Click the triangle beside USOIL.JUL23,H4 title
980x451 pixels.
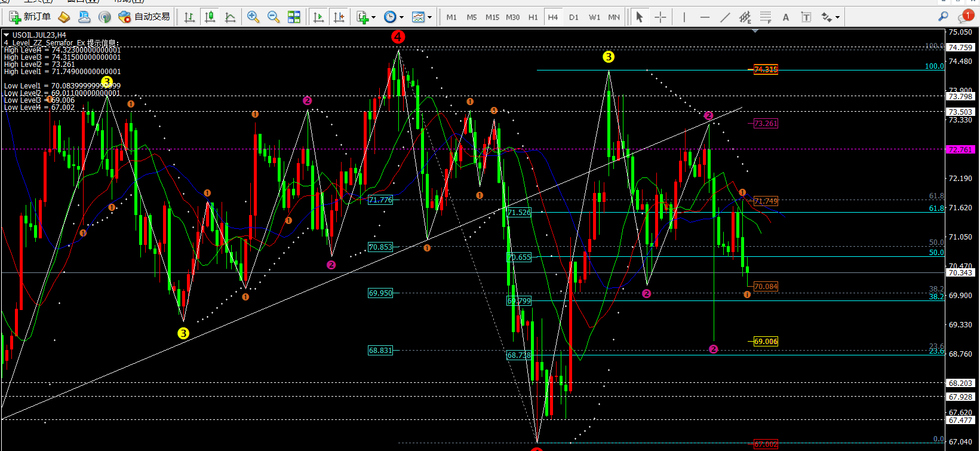click(x=7, y=35)
